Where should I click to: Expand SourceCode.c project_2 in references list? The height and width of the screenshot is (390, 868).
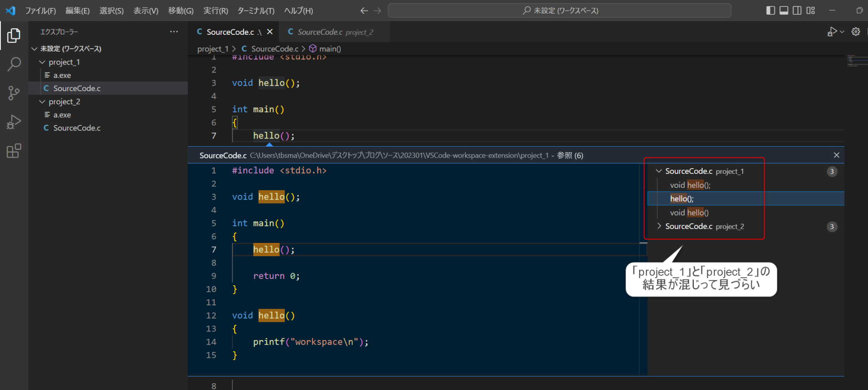[659, 226]
